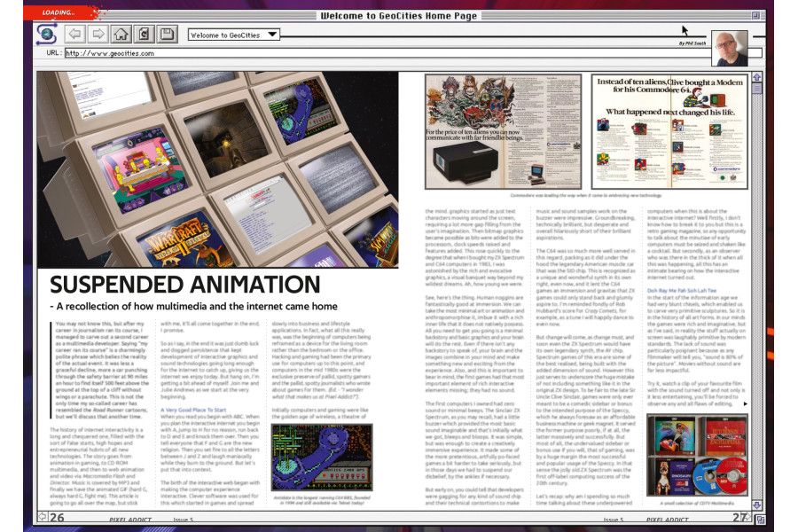
Task: Click the zoom box in the title bar
Action: (755, 16)
